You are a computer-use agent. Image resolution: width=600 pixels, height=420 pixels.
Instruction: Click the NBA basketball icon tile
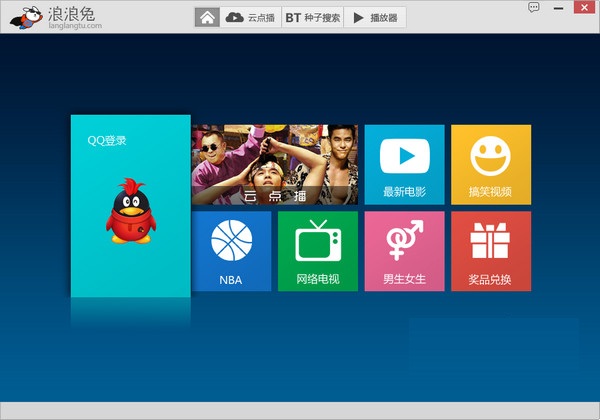231,243
